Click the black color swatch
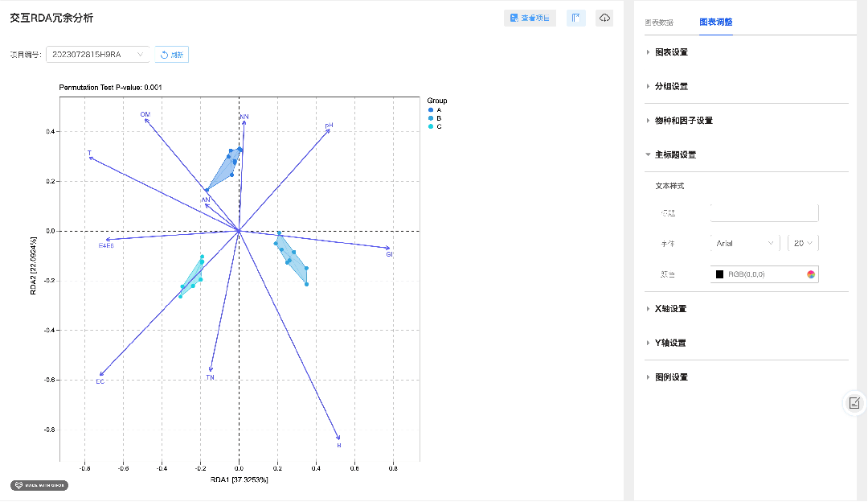Image resolution: width=868 pixels, height=502 pixels. 719,274
